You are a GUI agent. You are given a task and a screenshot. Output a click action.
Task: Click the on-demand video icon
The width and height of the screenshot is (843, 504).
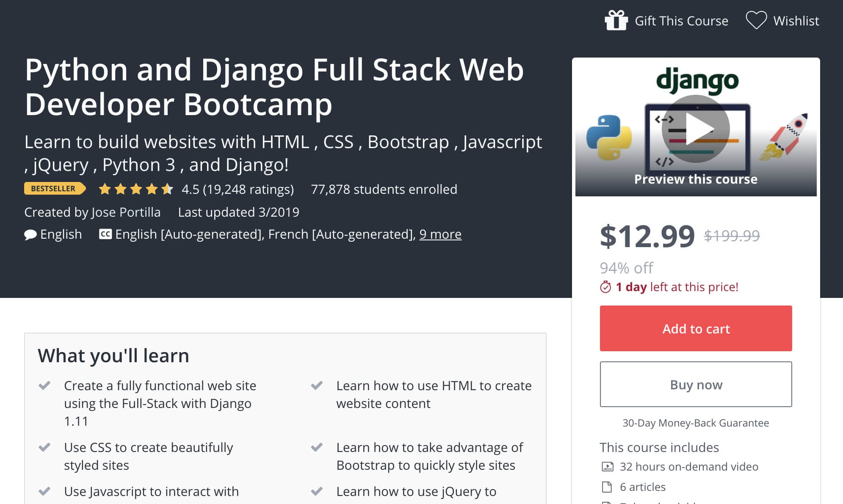point(607,467)
